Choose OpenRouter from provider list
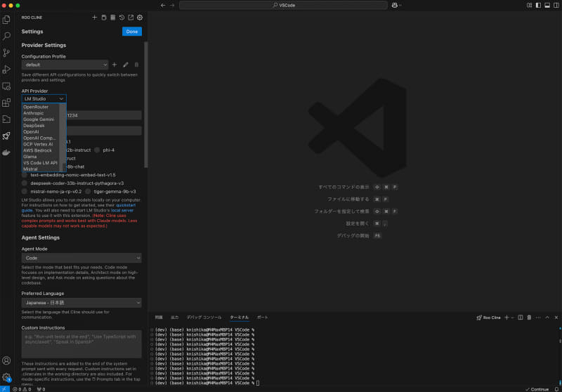Image resolution: width=562 pixels, height=392 pixels. coord(36,107)
